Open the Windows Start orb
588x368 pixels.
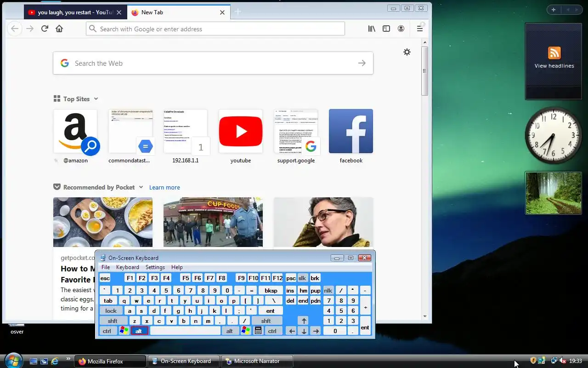pos(13,360)
